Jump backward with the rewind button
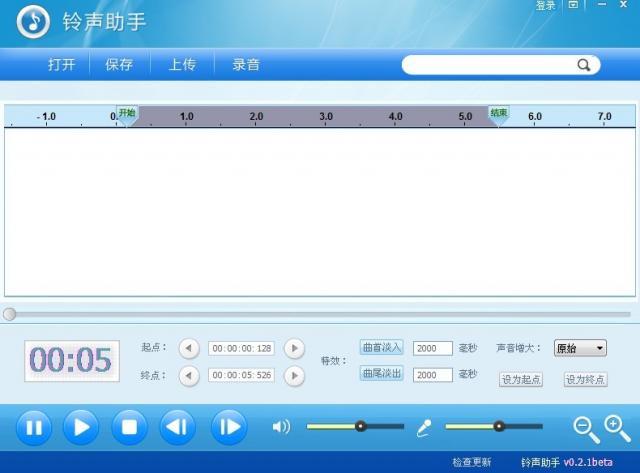The image size is (640, 473). 178,427
